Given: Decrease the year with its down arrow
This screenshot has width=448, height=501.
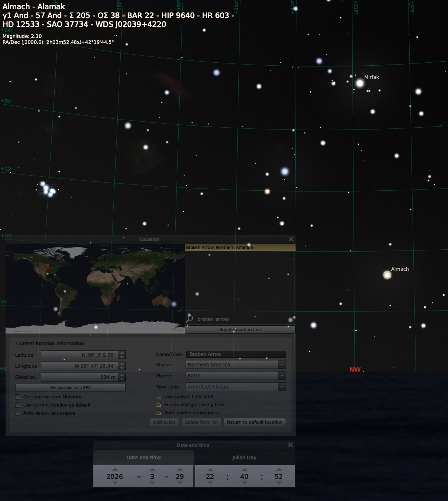Looking at the screenshot, I should click(115, 483).
